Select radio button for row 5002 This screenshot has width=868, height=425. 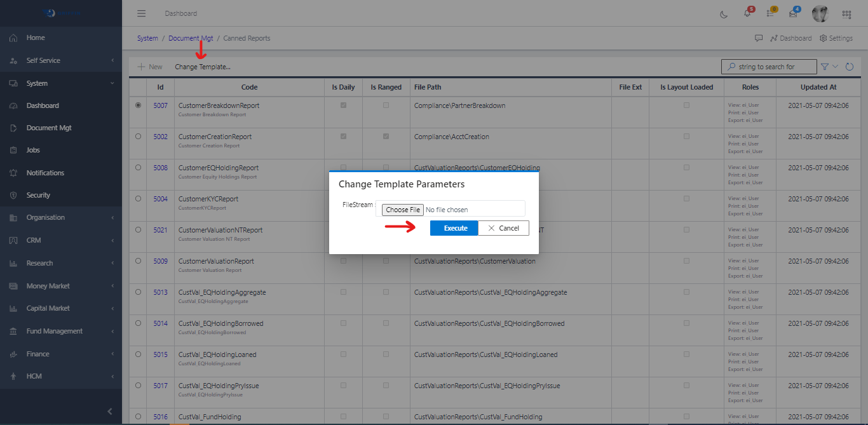click(x=139, y=137)
